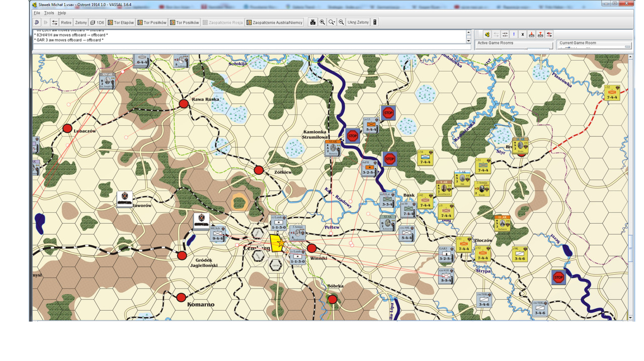Click the red town marker at Lubaczów
The height and width of the screenshot is (361, 644).
67,129
